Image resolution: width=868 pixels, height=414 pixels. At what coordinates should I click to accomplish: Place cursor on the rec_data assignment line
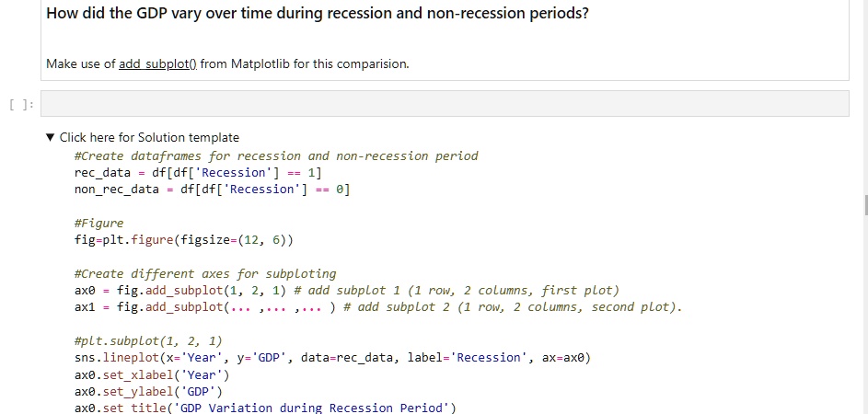pyautogui.click(x=198, y=173)
